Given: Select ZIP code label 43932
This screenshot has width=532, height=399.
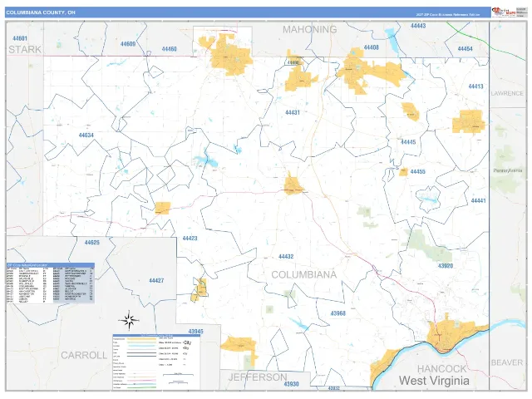Looking at the screenshot, I should point(334,388).
